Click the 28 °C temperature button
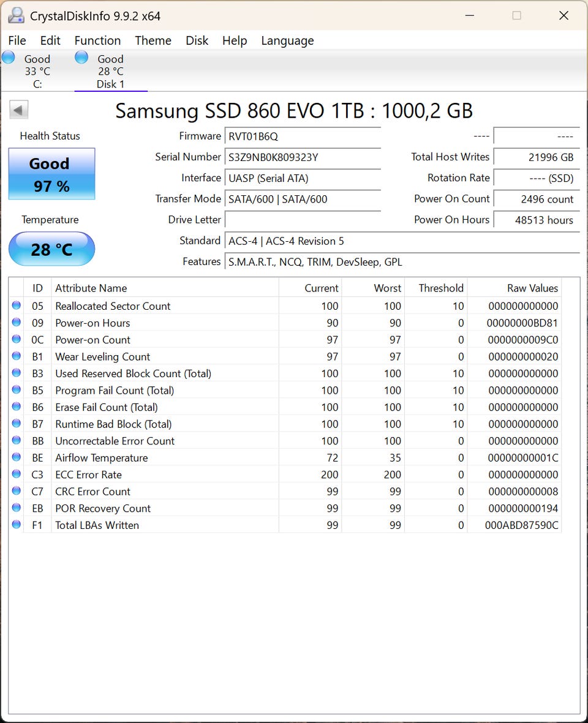Viewport: 588px width, 723px height. tap(51, 249)
